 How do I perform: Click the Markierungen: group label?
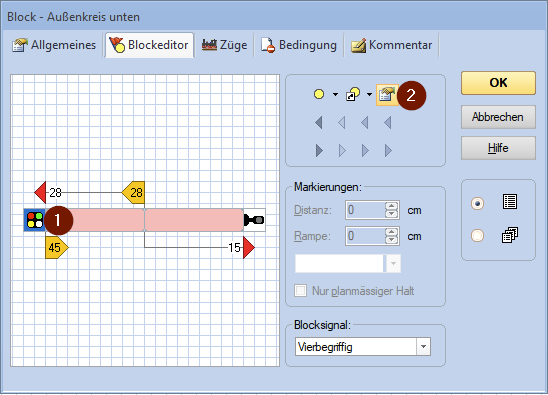click(x=328, y=187)
